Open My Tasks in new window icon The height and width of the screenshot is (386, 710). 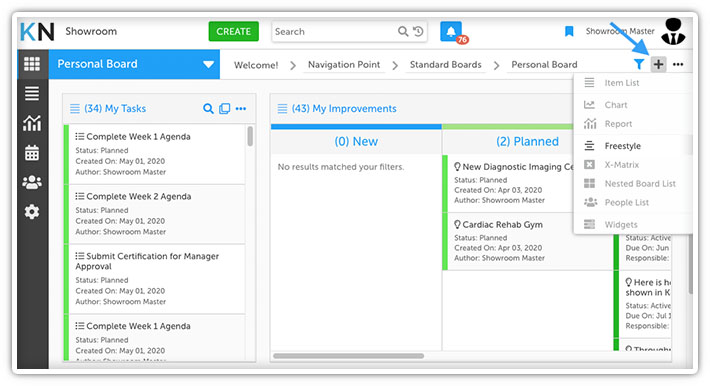(225, 108)
